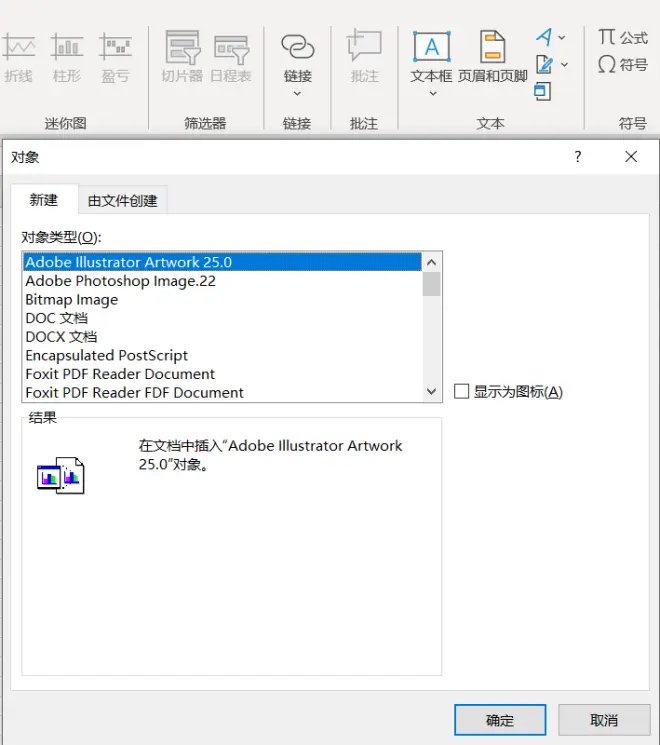660x745 pixels.
Task: Switch to Create from File (由文件创建) tab
Action: pyautogui.click(x=123, y=201)
